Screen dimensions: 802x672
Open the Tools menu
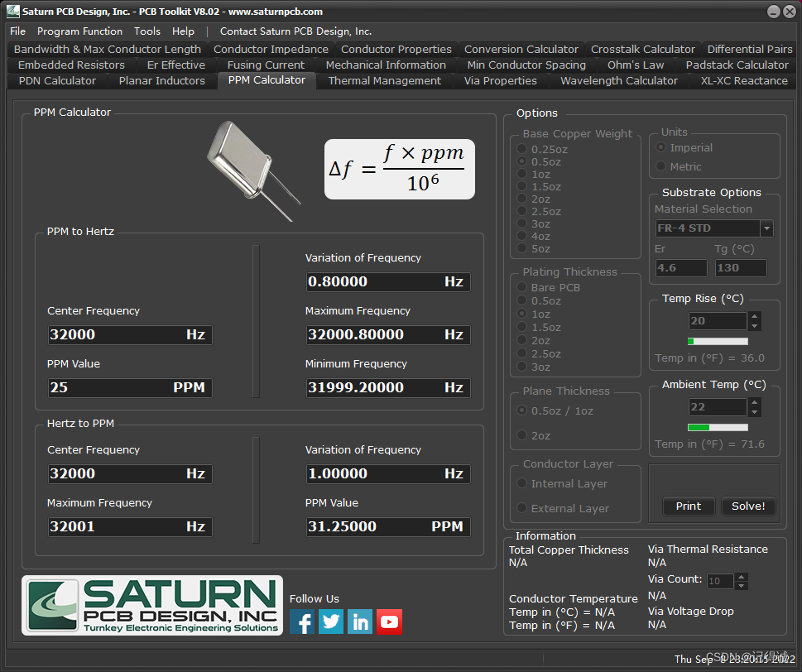coord(147,31)
